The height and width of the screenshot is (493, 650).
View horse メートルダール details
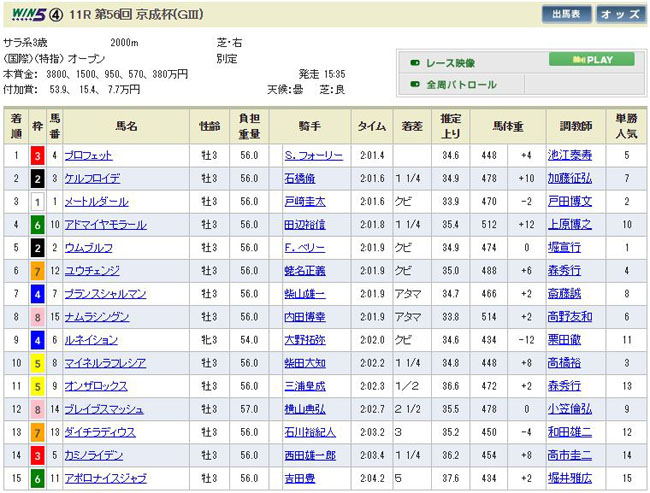tap(96, 202)
